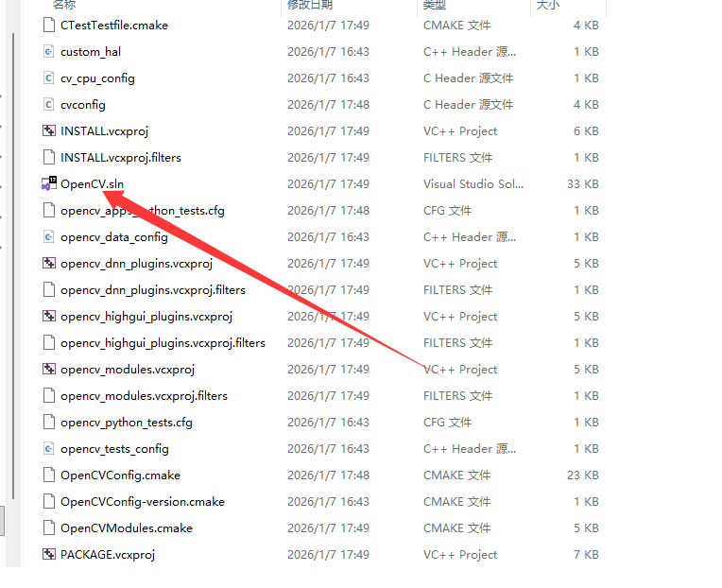Viewport: 722px width, 588px height.
Task: Select the file named OpenCV.sln
Action: point(92,184)
